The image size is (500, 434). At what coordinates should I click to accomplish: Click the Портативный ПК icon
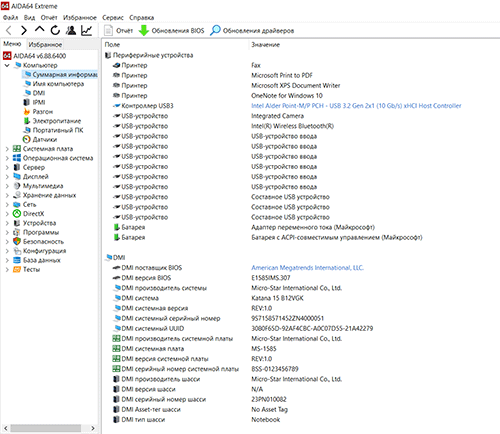[x=27, y=130]
